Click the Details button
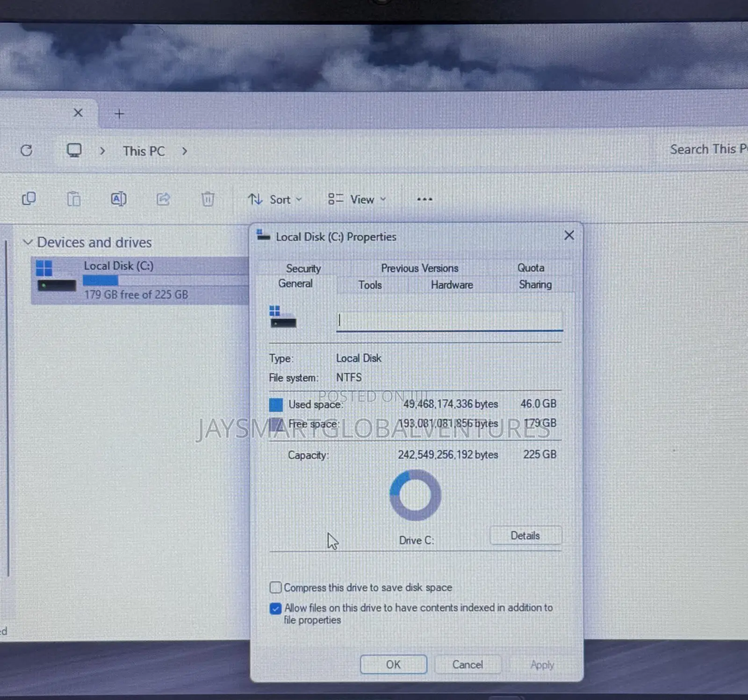Viewport: 748px width, 700px height. (x=525, y=535)
